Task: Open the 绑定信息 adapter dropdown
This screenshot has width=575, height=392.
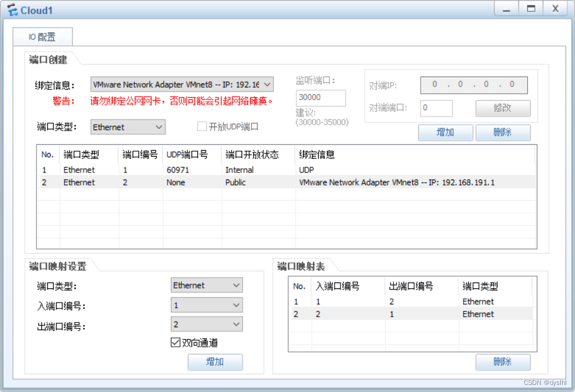Action: (182, 85)
